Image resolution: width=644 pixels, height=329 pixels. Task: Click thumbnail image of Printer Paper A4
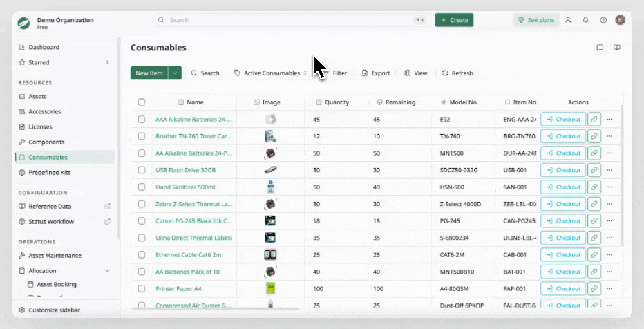pyautogui.click(x=270, y=288)
